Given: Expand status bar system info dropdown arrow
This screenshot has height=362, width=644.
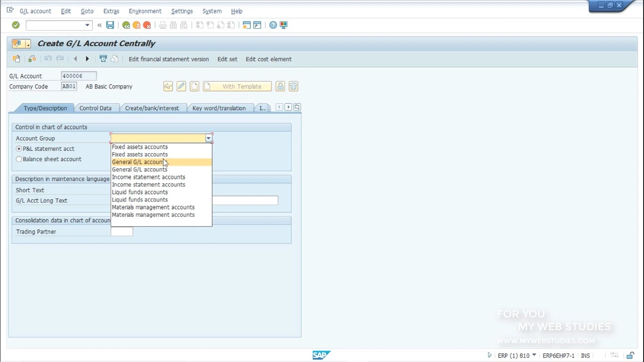Looking at the screenshot, I should (534, 355).
